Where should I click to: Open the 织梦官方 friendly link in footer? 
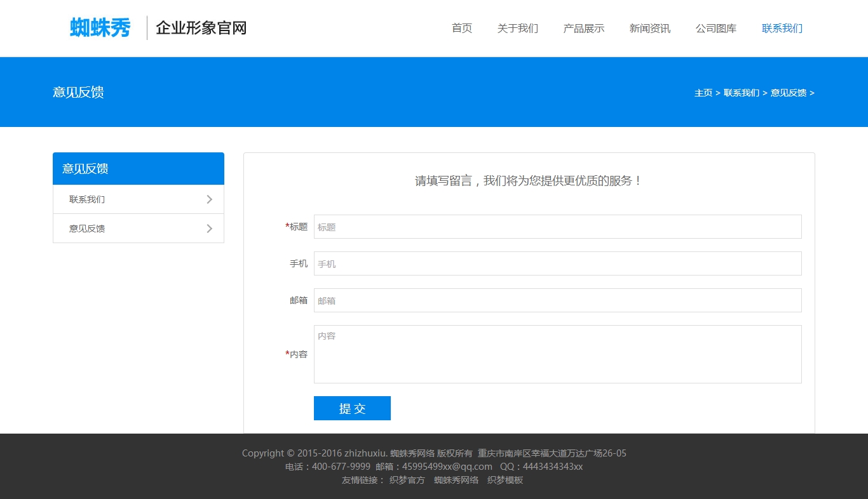[x=407, y=480]
